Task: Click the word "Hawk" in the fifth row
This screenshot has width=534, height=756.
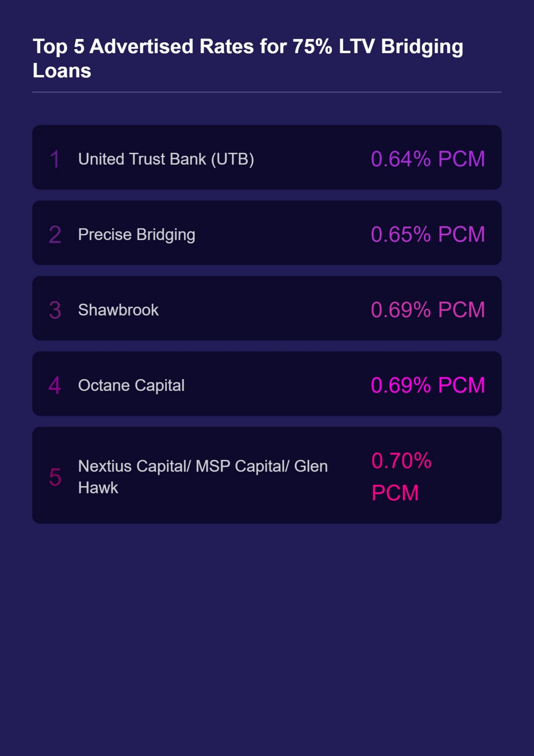Action: (x=98, y=487)
